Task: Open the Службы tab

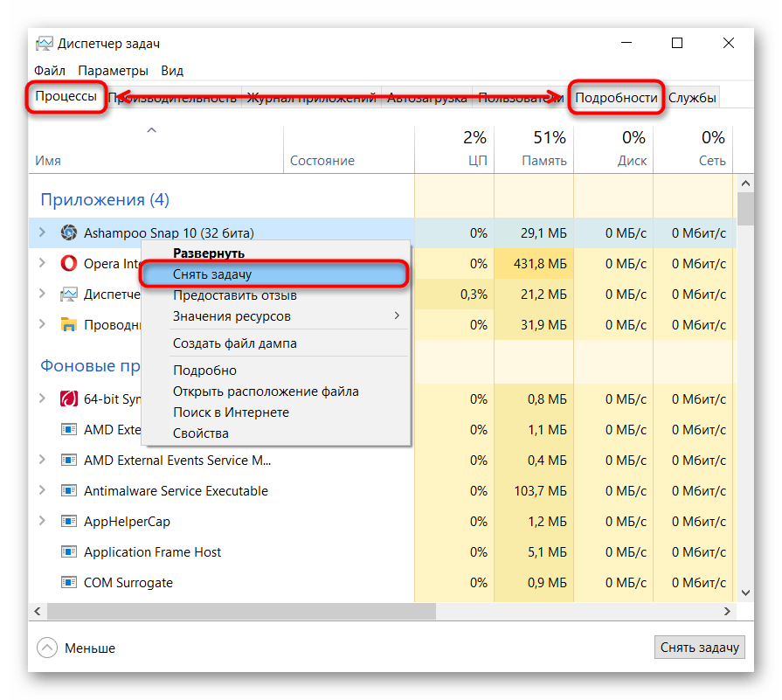Action: coord(692,98)
